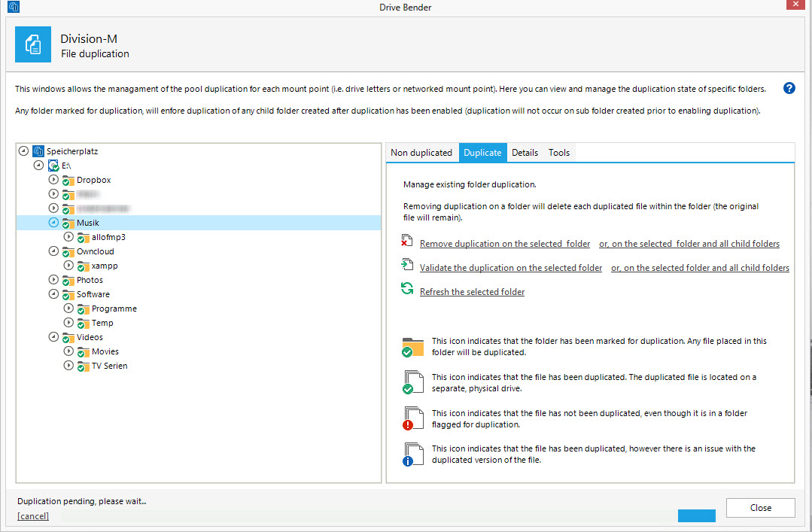
Task: Expand the Movies subfolder node
Action: [x=68, y=351]
